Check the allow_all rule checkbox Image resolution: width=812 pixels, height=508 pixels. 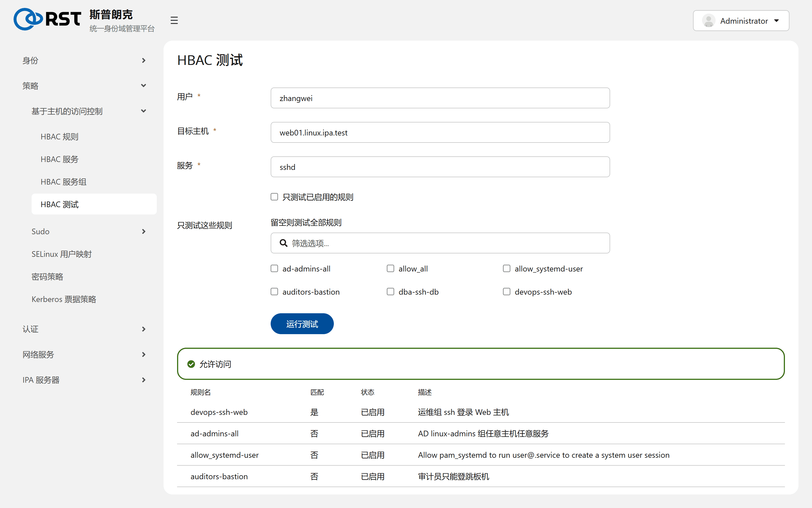click(390, 268)
